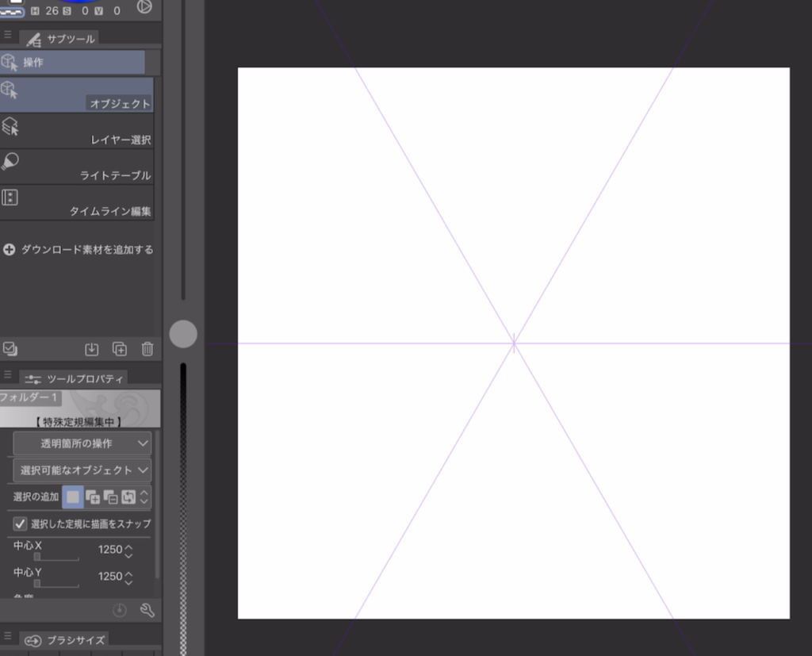Click the 中心X value stepper arrows
This screenshot has height=656, width=812.
pos(128,550)
